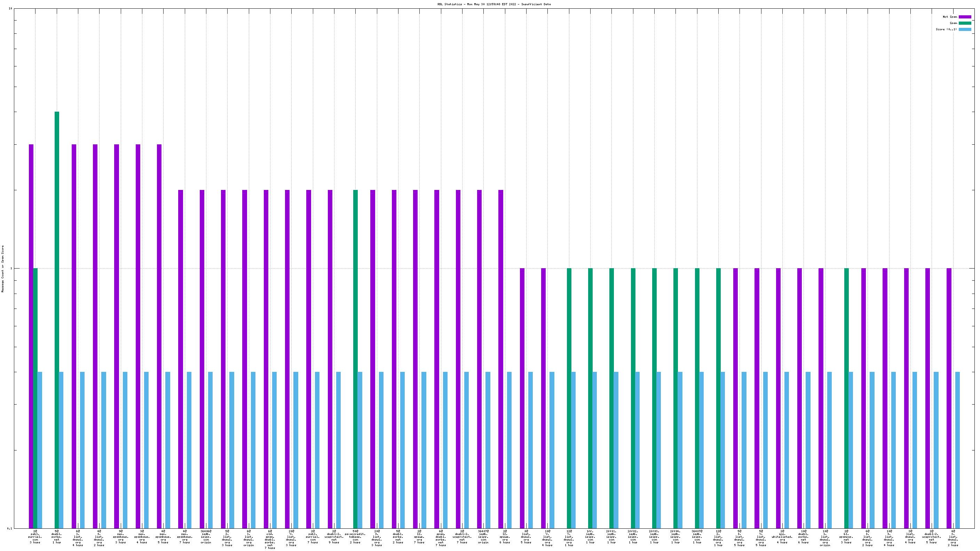Click the purple Not Spam legend swatch
980x551 pixels.
click(x=964, y=17)
